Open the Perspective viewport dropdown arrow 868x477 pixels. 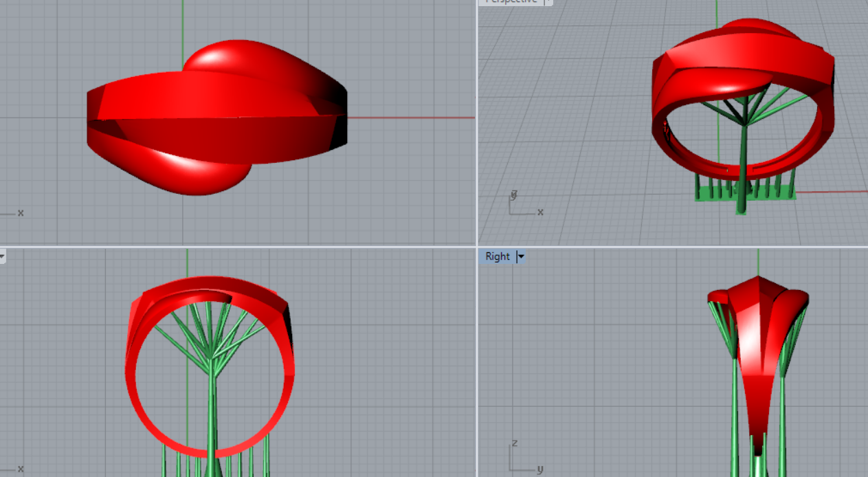coord(548,2)
